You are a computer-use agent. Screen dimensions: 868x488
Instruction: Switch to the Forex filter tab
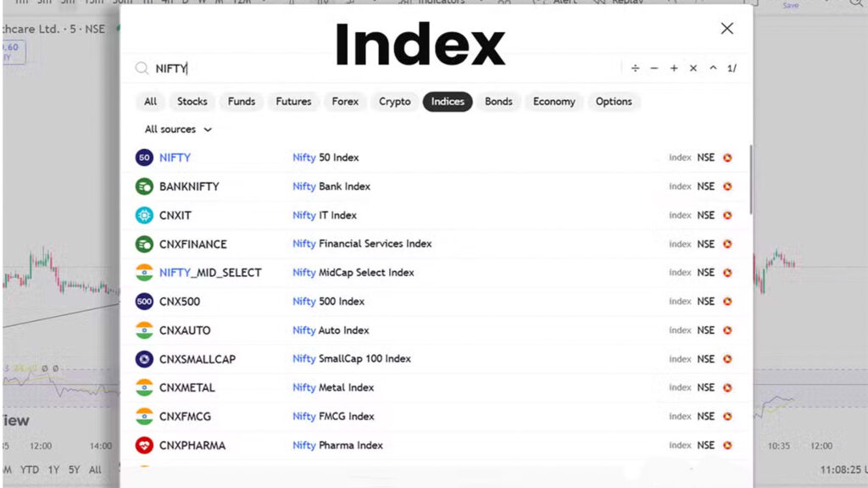pos(345,102)
